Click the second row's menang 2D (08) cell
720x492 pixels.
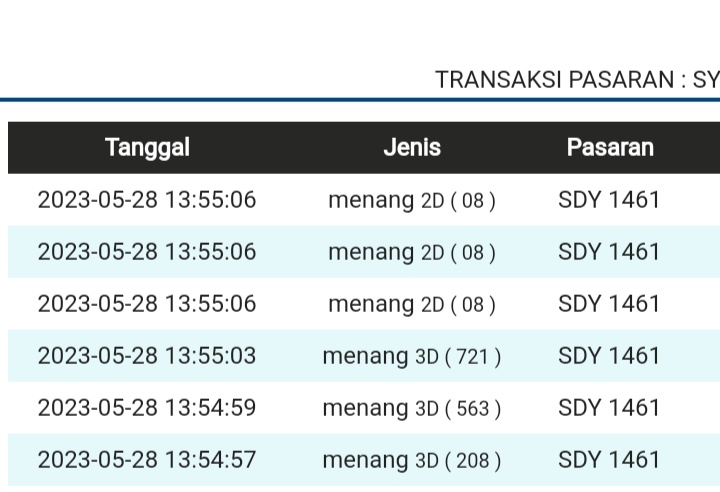tap(412, 252)
